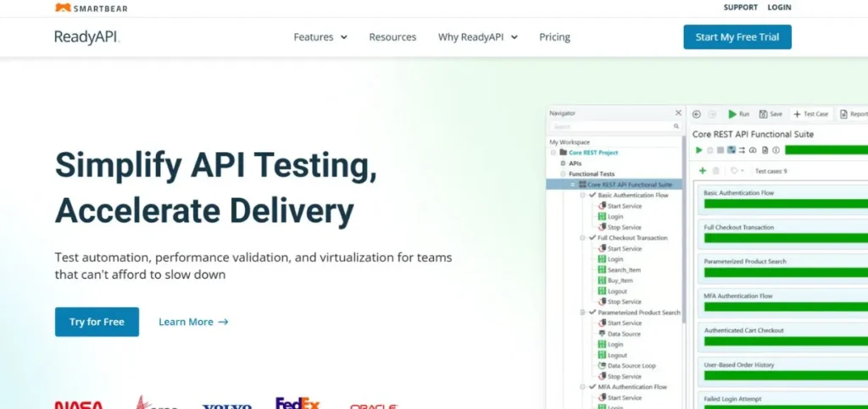Click the ReadyAPI logo
The height and width of the screenshot is (409, 868).
click(x=87, y=37)
